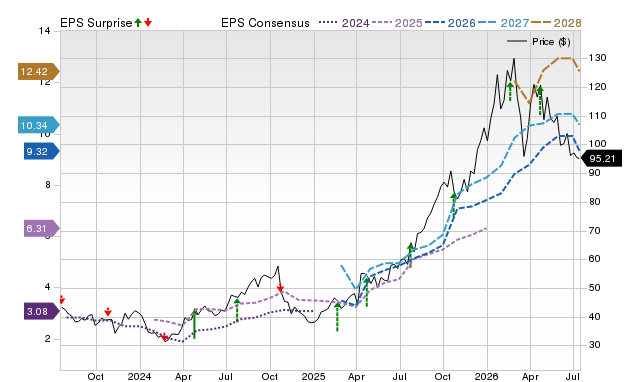Click the green surprise arrow before April 2025
Screen dimensions: 640x382
click(337, 317)
